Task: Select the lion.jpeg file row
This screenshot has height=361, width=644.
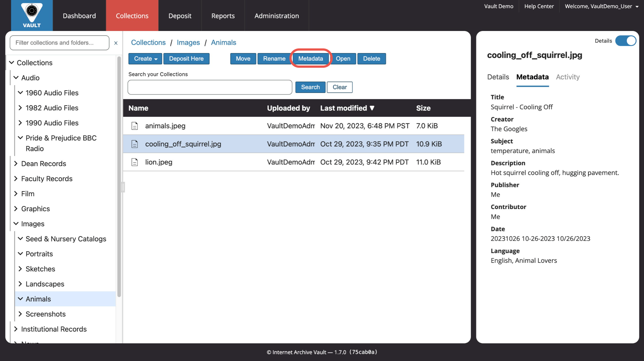Action: pos(294,162)
